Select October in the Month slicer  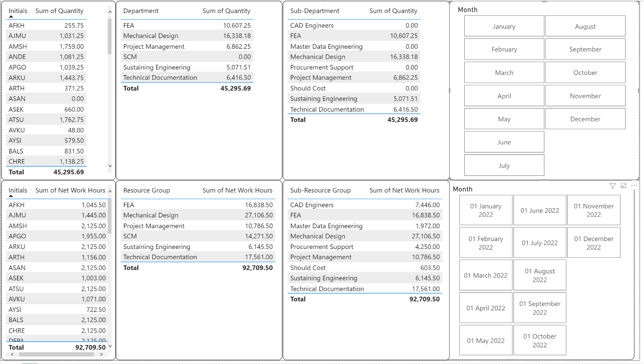(585, 72)
